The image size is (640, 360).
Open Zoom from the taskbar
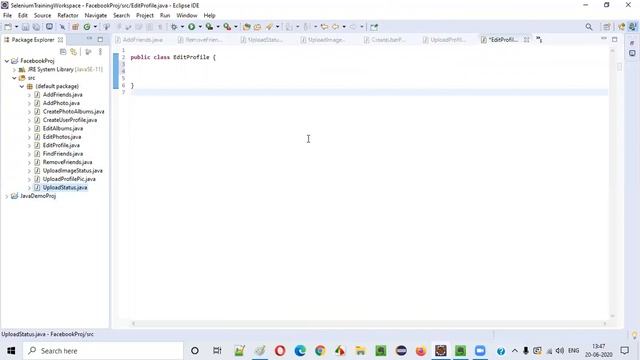pyautogui.click(x=480, y=351)
